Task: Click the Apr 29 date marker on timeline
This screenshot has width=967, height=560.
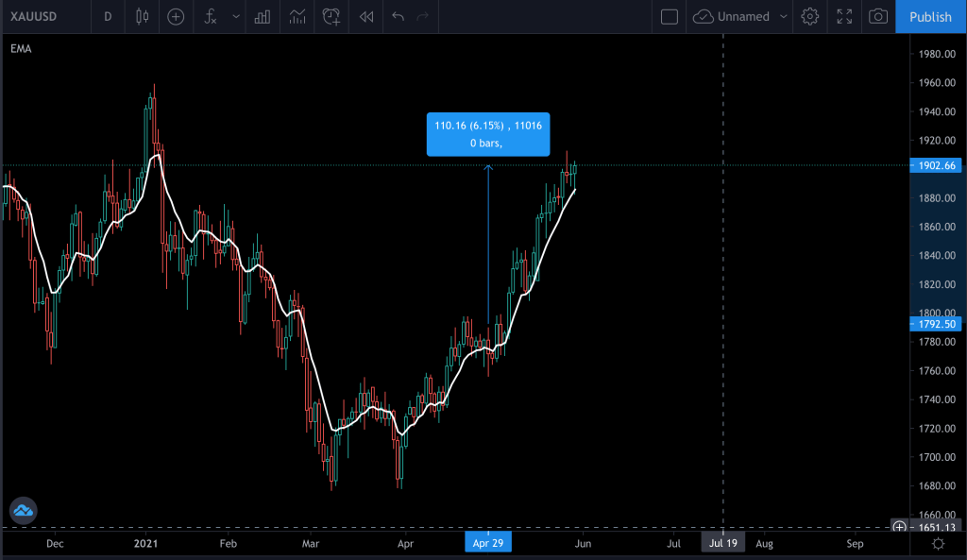Action: pyautogui.click(x=486, y=543)
